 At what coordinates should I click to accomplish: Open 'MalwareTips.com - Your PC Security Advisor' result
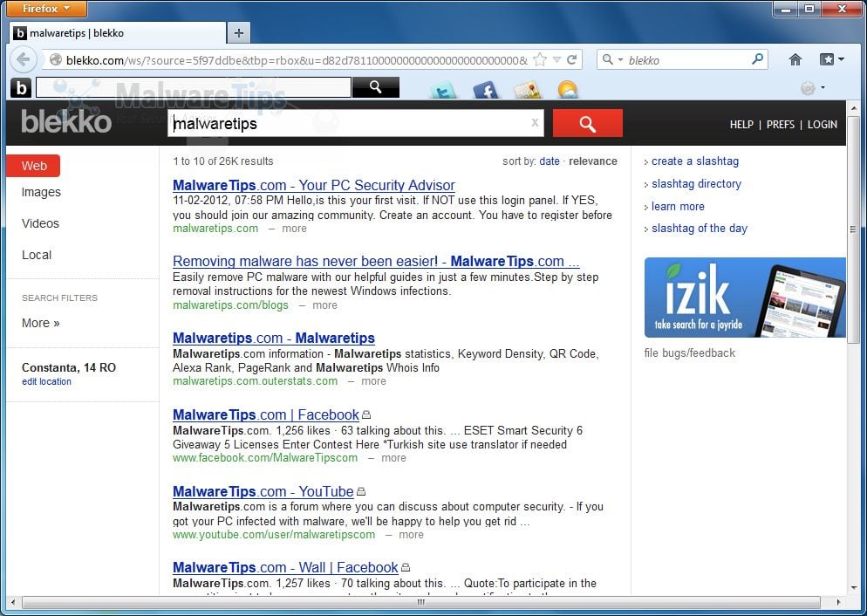pyautogui.click(x=313, y=185)
